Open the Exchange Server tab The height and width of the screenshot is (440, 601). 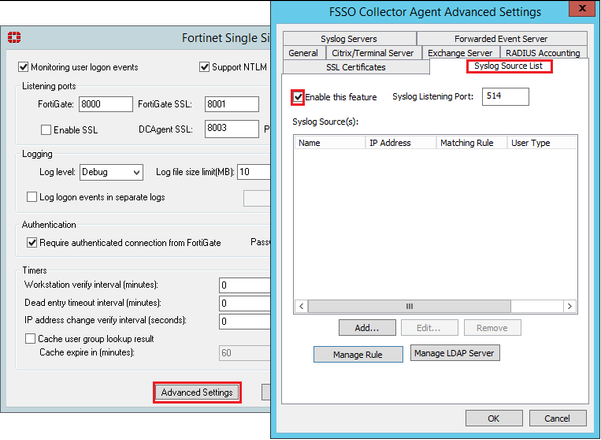[x=460, y=53]
